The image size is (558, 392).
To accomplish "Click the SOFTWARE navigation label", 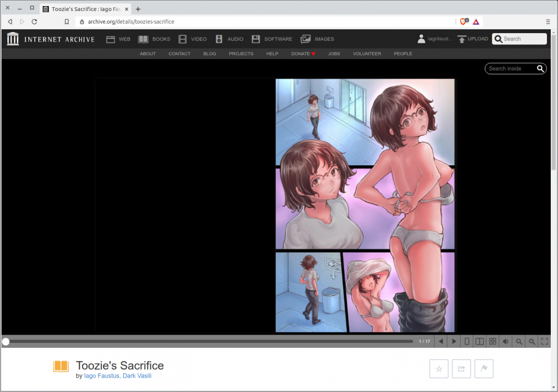I will click(278, 39).
